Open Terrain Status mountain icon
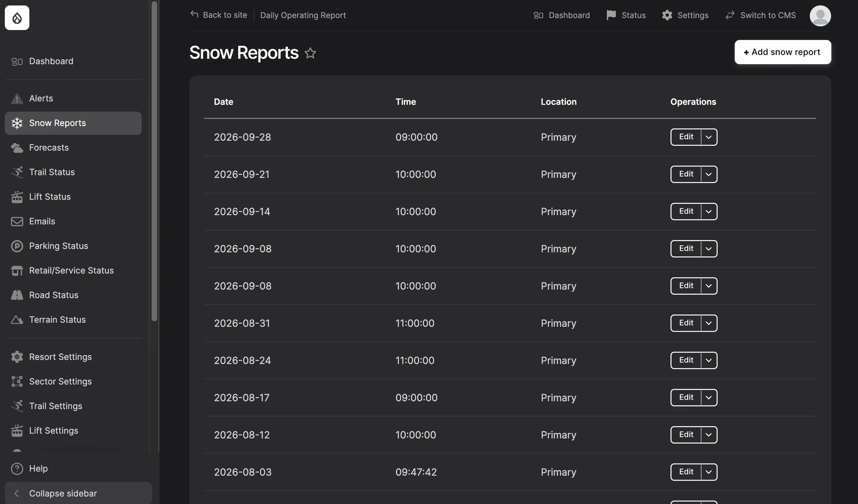This screenshot has width=858, height=504. click(17, 320)
